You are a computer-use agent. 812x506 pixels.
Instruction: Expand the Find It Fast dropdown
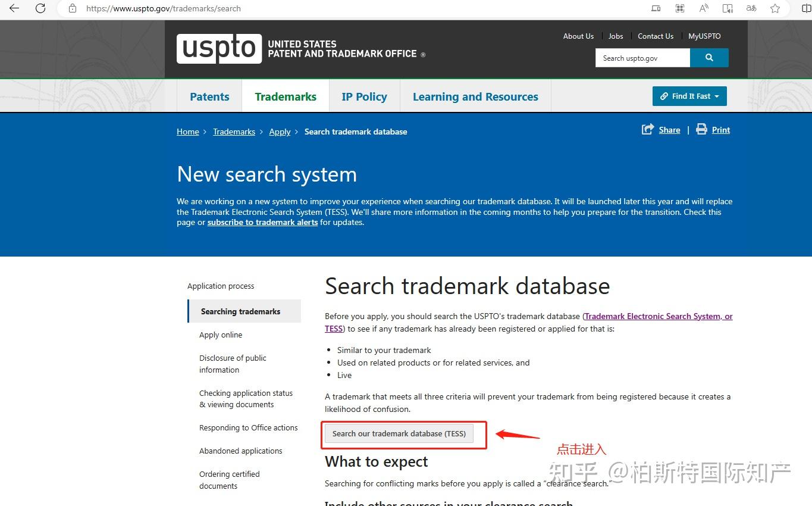(689, 96)
